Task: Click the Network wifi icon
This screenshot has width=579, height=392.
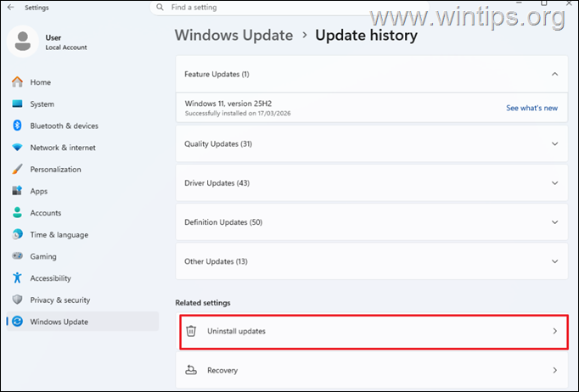Action: tap(17, 148)
